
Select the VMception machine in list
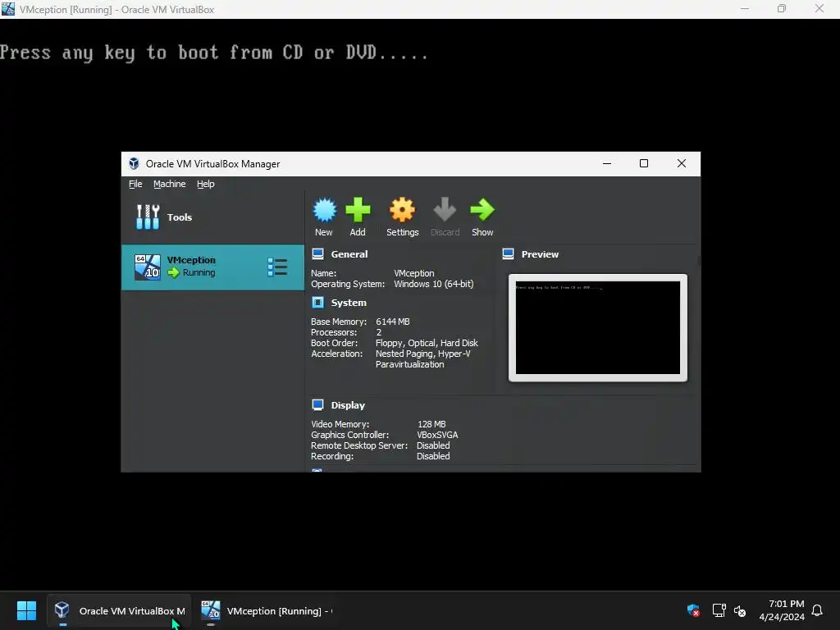coord(212,267)
